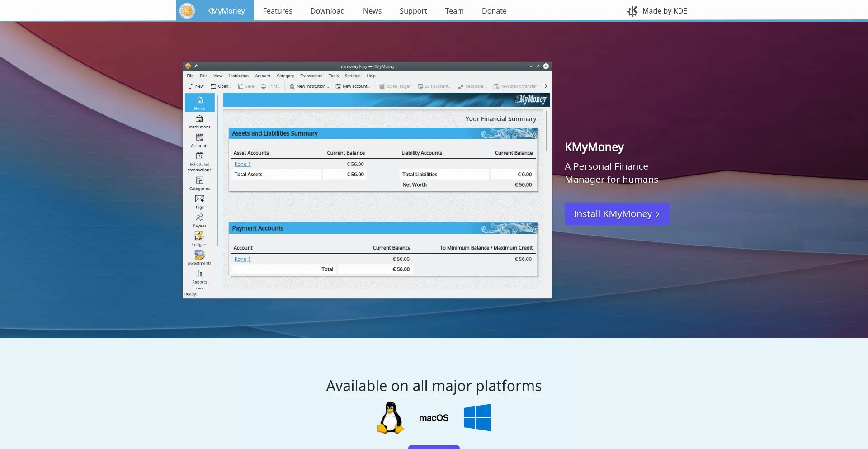Open Kong 1 link under Asset Accounts
The width and height of the screenshot is (868, 449).
point(242,164)
